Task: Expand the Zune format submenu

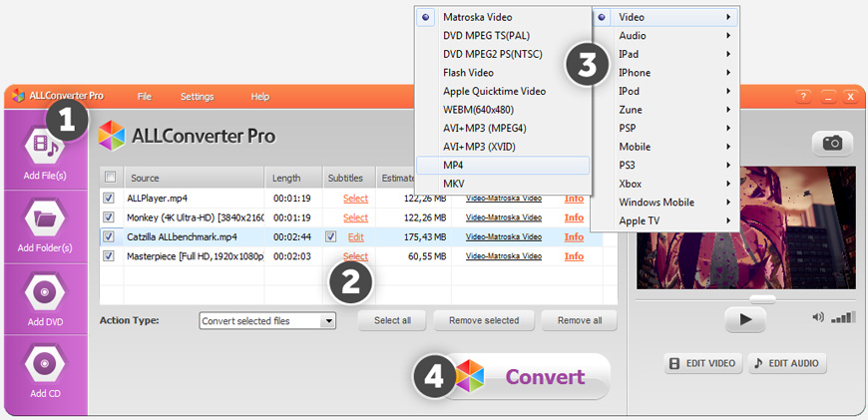Action: [665, 110]
